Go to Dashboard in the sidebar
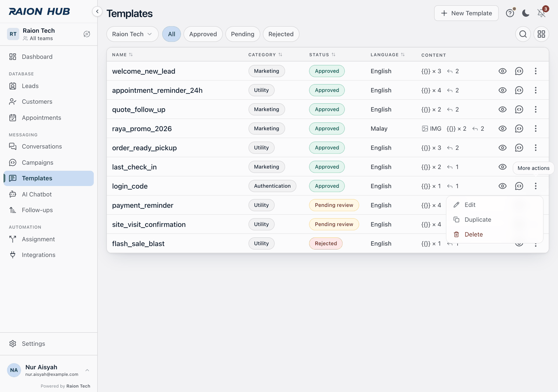This screenshot has height=392, width=558. (48, 57)
